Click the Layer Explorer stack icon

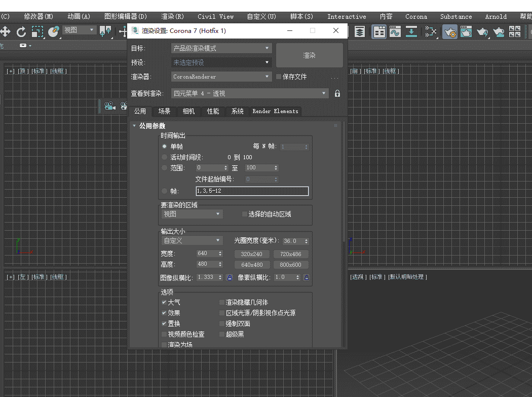tap(360, 32)
